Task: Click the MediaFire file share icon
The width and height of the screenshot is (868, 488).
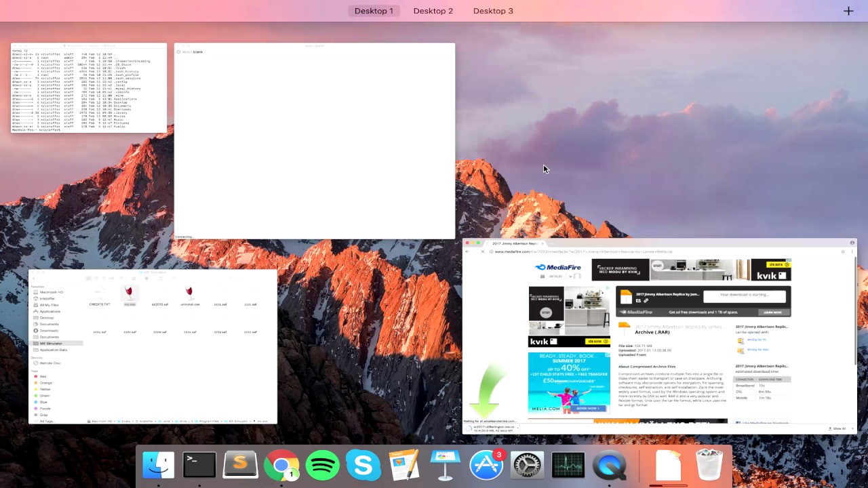Action: click(x=638, y=300)
